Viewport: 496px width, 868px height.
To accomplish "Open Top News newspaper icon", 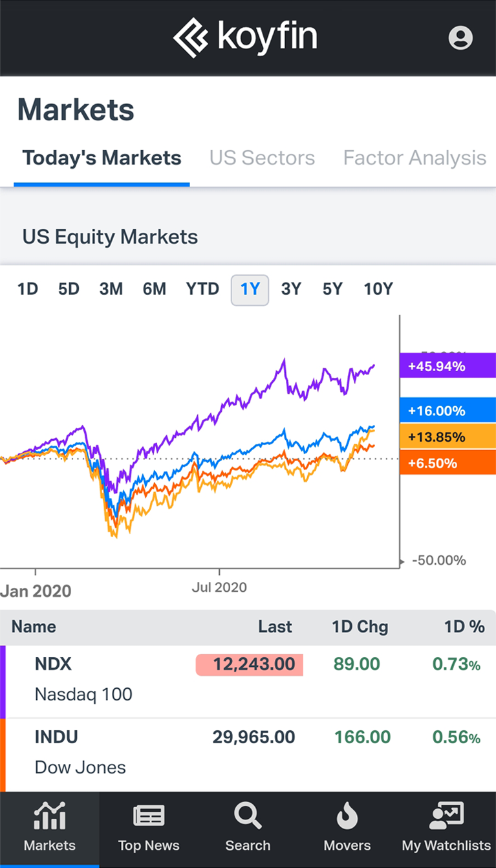I will click(149, 816).
